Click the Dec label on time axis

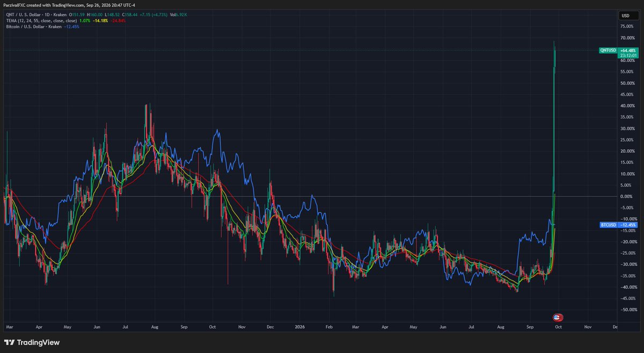tap(270, 326)
